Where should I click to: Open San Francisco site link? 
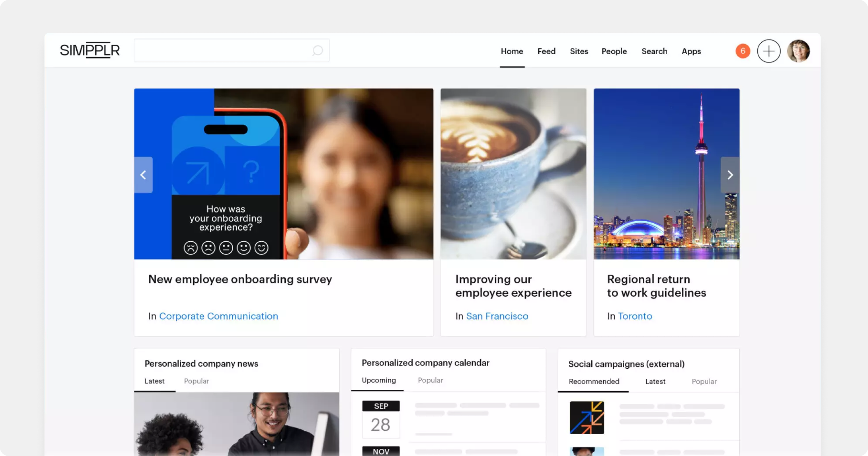[497, 316]
